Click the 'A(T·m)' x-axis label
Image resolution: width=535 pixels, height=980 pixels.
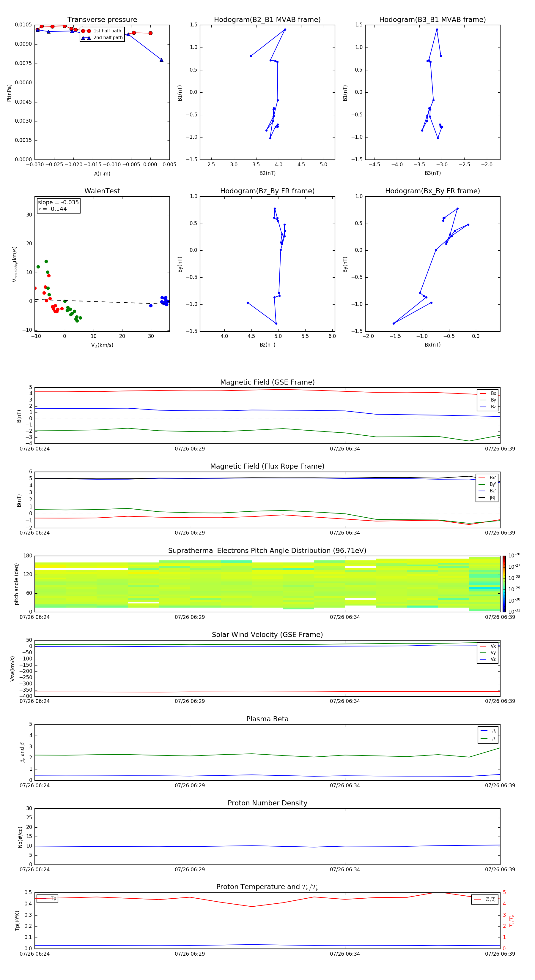[102, 174]
